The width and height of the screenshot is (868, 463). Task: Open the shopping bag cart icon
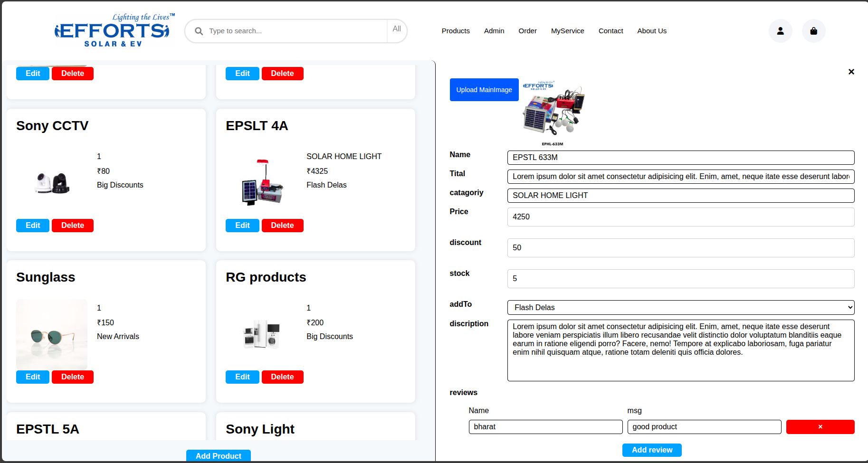point(813,31)
